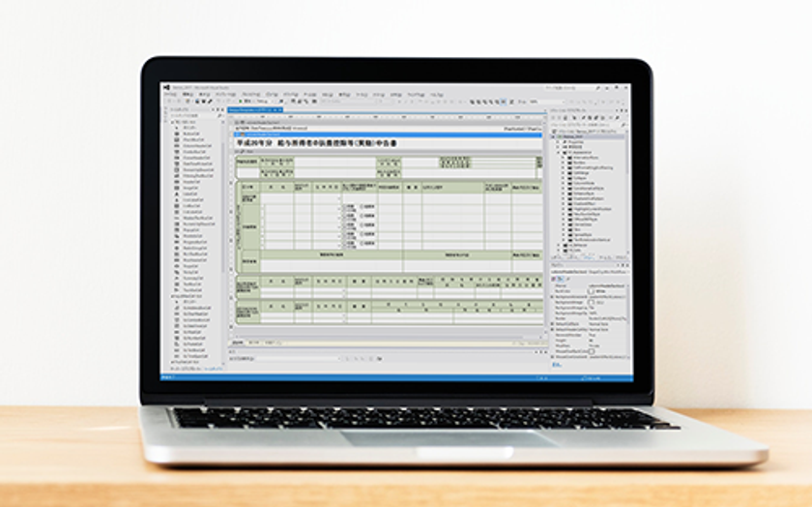The height and width of the screenshot is (507, 812).
Task: Expand the Borders folder in Solution Explorer
Action: click(x=565, y=163)
